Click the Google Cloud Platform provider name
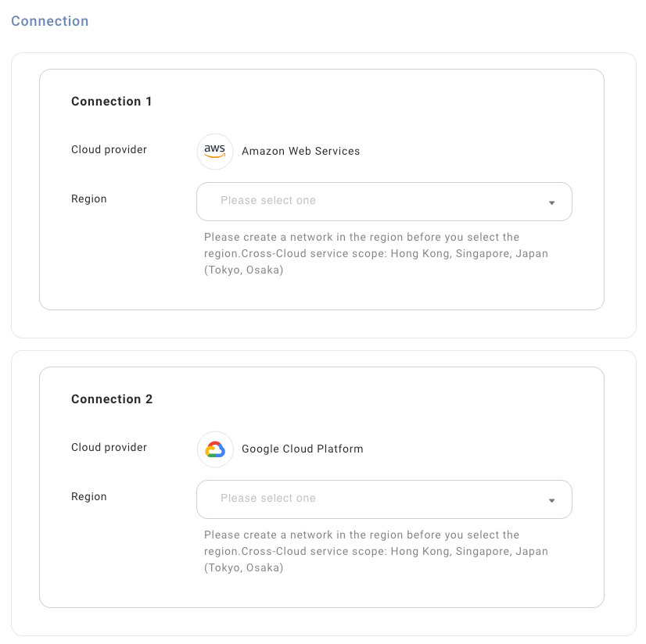646x644 pixels. (x=303, y=449)
